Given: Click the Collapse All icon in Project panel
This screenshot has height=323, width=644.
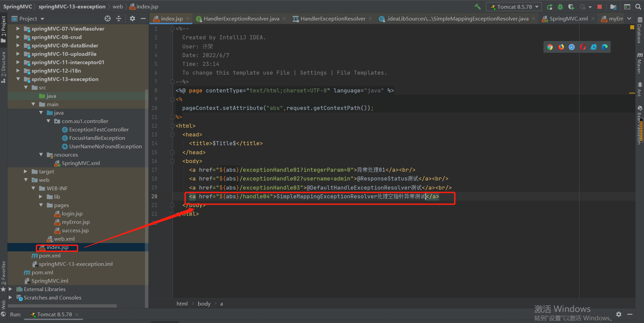Looking at the screenshot, I should tap(119, 18).
